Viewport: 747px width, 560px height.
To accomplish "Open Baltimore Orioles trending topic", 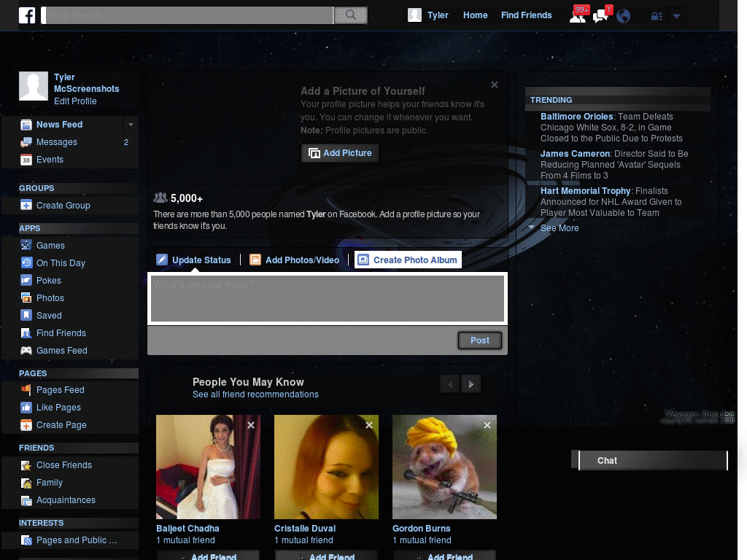I will (576, 117).
